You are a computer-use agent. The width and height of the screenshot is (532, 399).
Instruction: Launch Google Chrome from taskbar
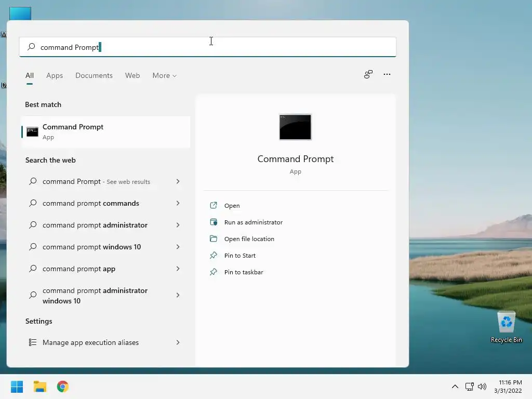pyautogui.click(x=63, y=387)
